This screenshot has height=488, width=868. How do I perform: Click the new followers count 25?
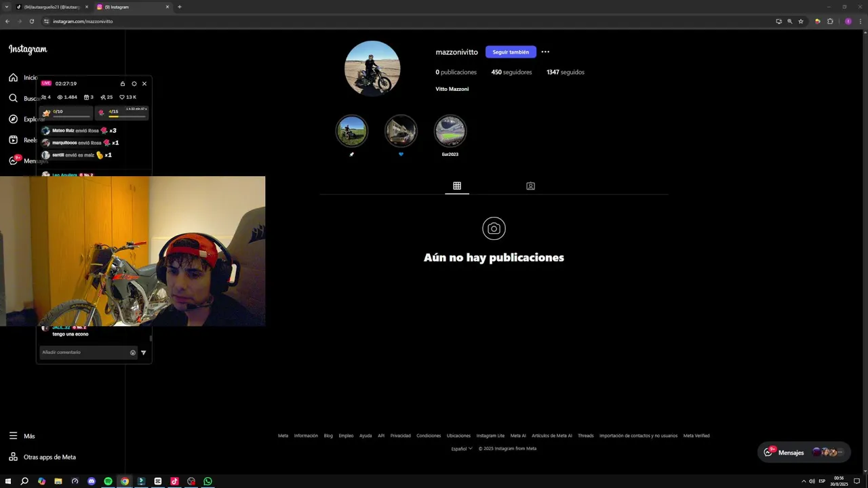tap(106, 97)
